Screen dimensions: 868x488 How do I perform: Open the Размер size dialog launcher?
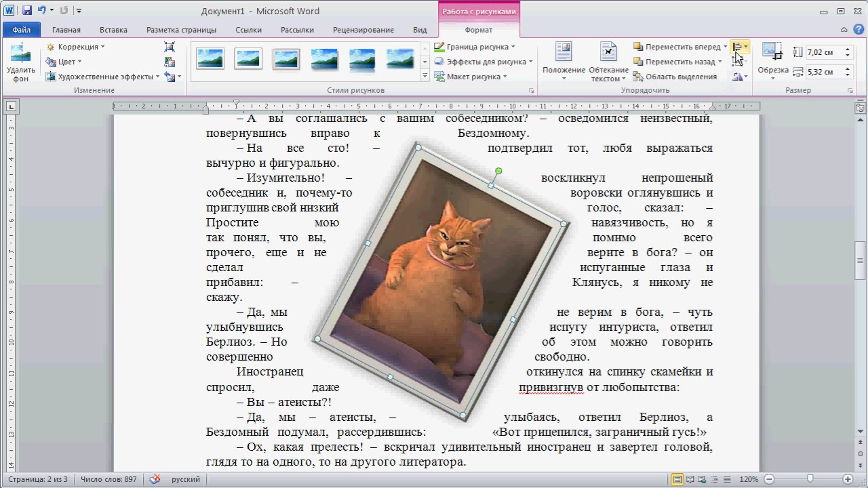pos(850,90)
